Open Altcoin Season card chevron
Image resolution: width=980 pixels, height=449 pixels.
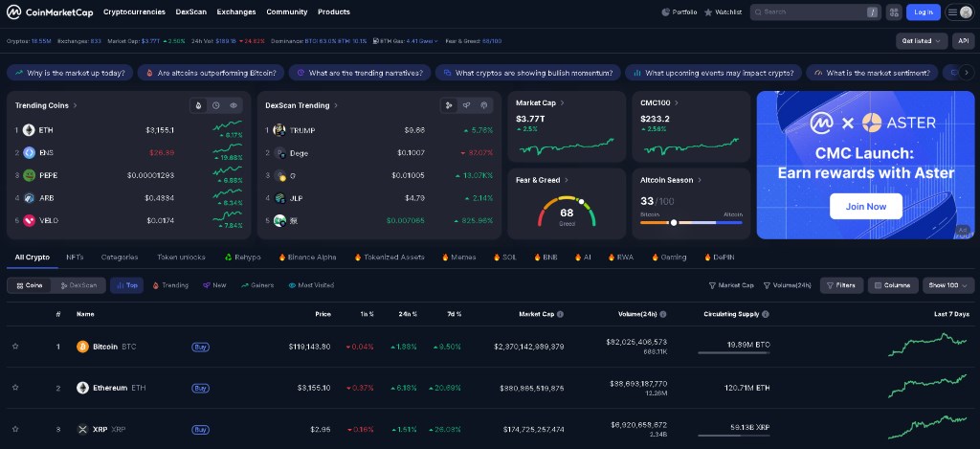click(700, 180)
